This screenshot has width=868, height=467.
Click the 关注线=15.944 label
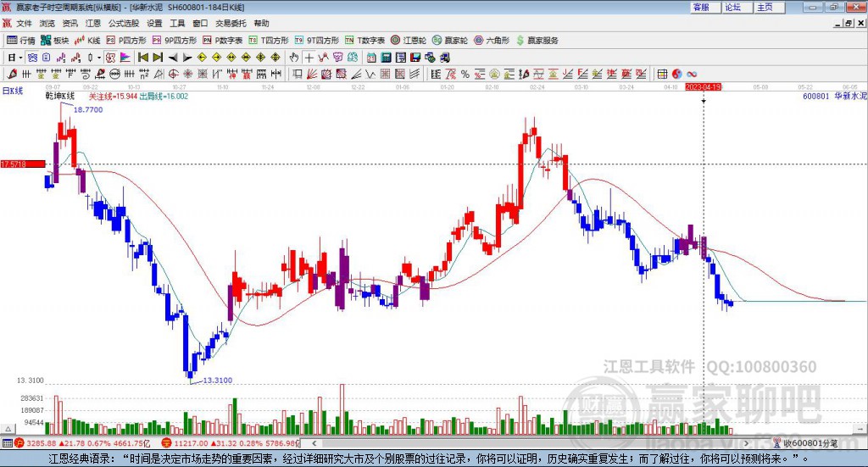point(113,97)
